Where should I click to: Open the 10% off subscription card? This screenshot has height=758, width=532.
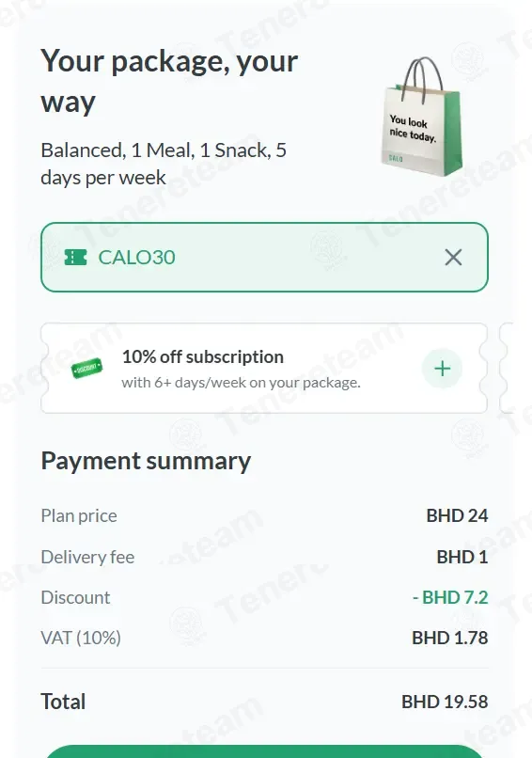coord(264,369)
